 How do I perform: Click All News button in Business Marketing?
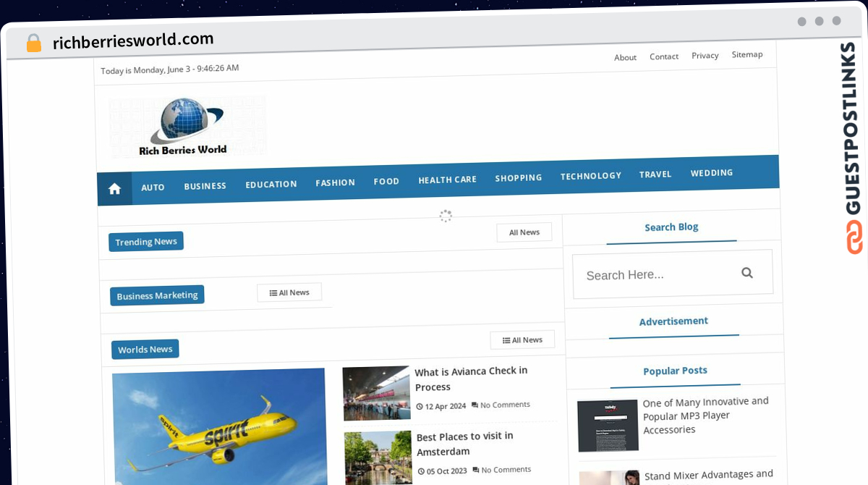click(x=289, y=292)
